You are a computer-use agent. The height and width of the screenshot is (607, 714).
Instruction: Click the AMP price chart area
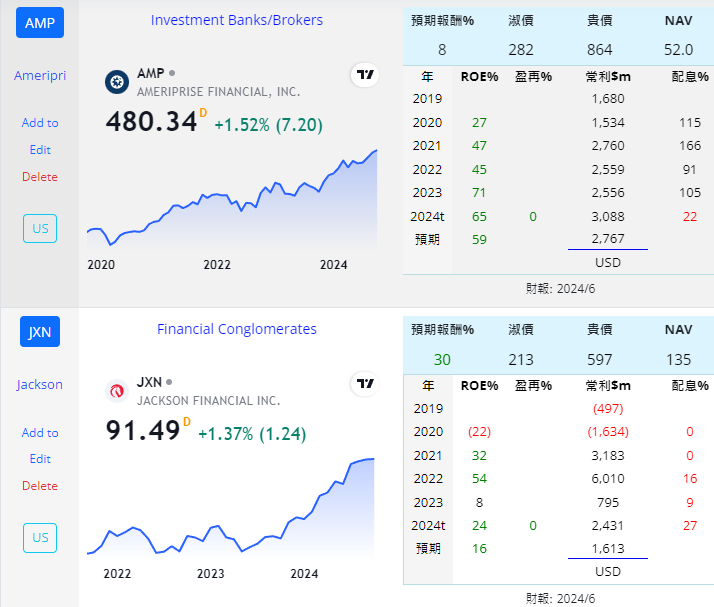click(x=232, y=199)
